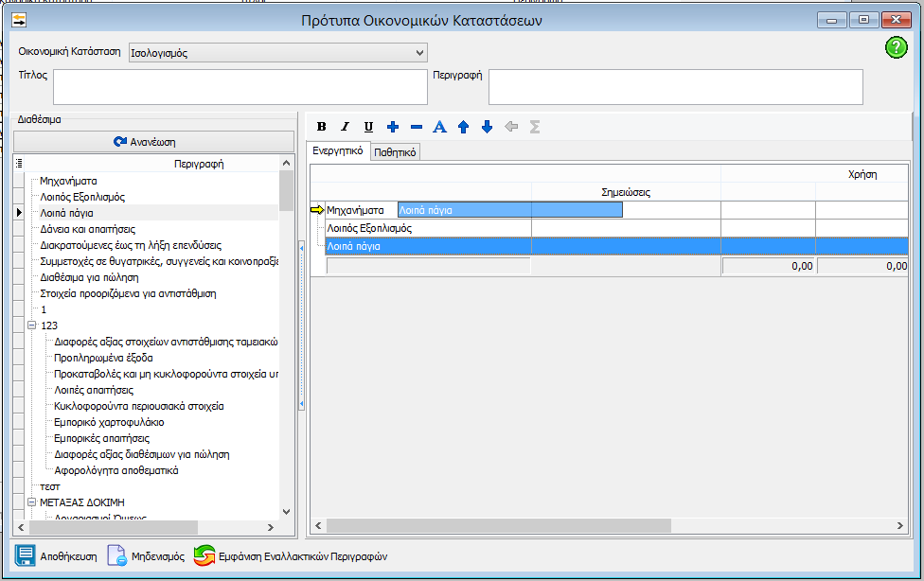
Task: Select Διαφορές αξίας διαθέσιμων για πώληση item
Action: [142, 454]
